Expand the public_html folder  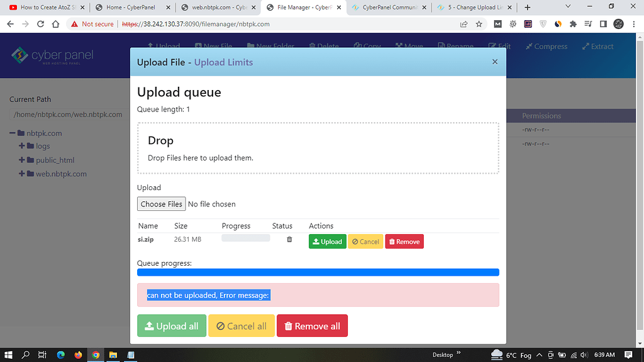pos(22,160)
